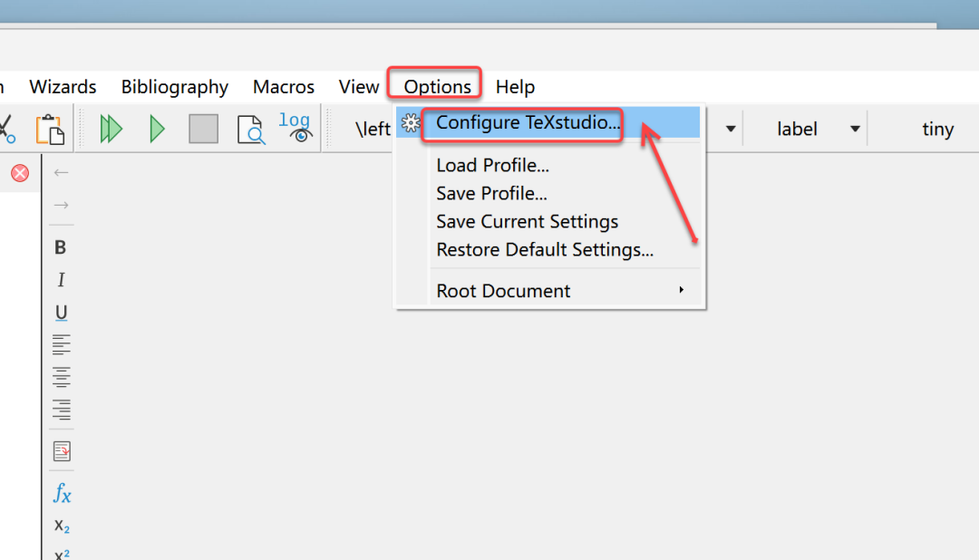Click the Build & View double-arrow icon
The image size is (979, 560).
tap(111, 129)
